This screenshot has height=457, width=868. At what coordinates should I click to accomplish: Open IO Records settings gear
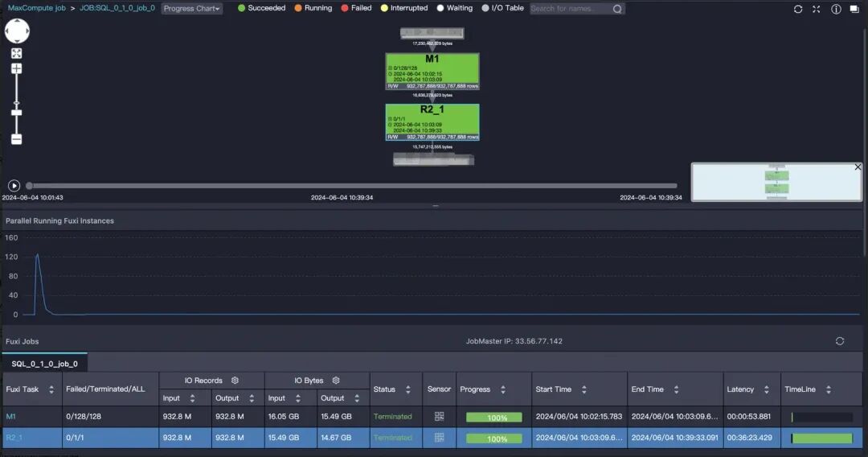point(235,381)
